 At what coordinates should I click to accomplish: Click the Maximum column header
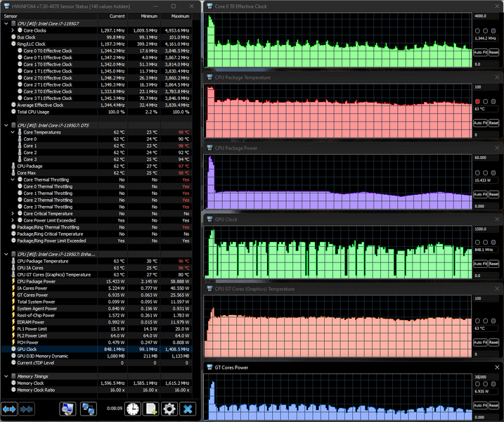(x=176, y=16)
